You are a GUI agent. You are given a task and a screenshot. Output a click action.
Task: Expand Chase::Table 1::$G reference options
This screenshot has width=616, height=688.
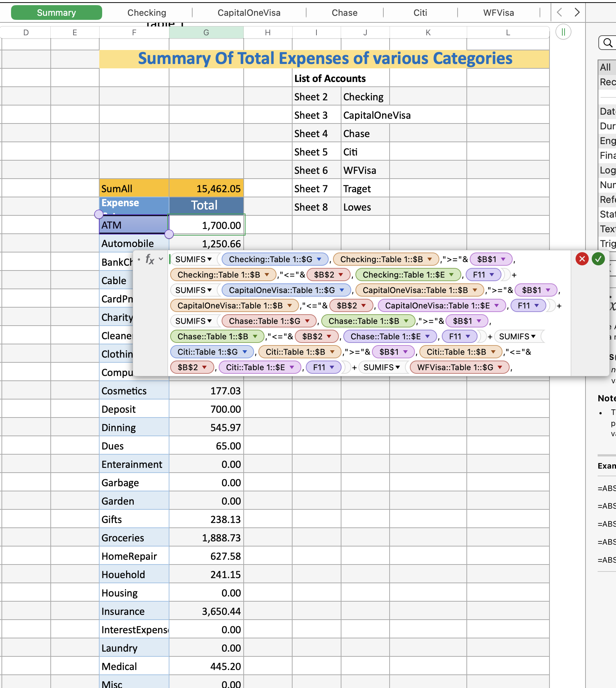pos(308,321)
